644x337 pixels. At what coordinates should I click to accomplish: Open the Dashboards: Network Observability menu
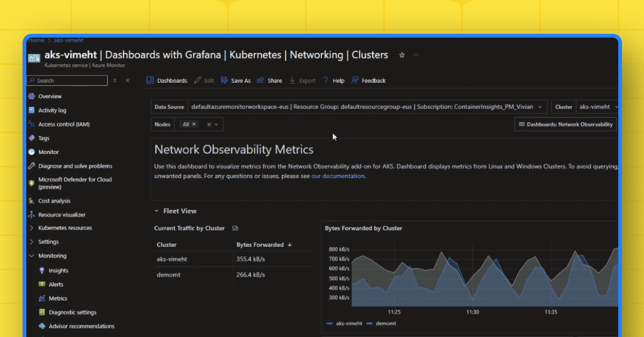tap(565, 124)
